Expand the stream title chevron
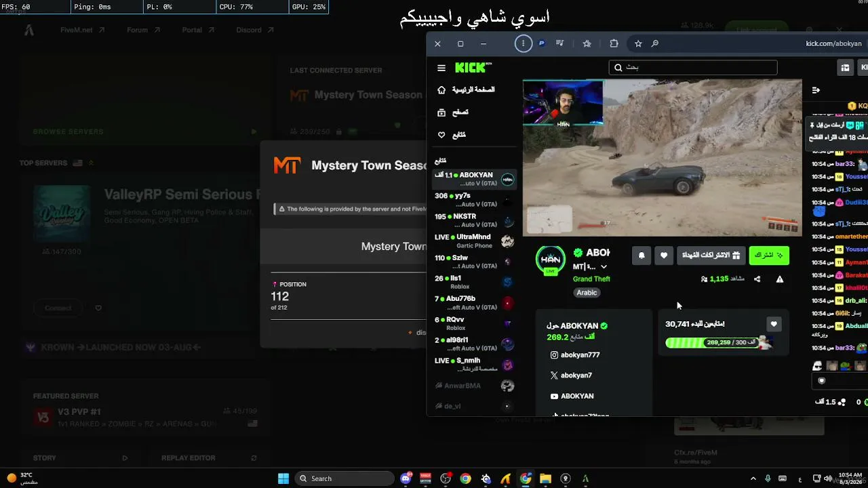Screen dimensions: 868x488 604,267
